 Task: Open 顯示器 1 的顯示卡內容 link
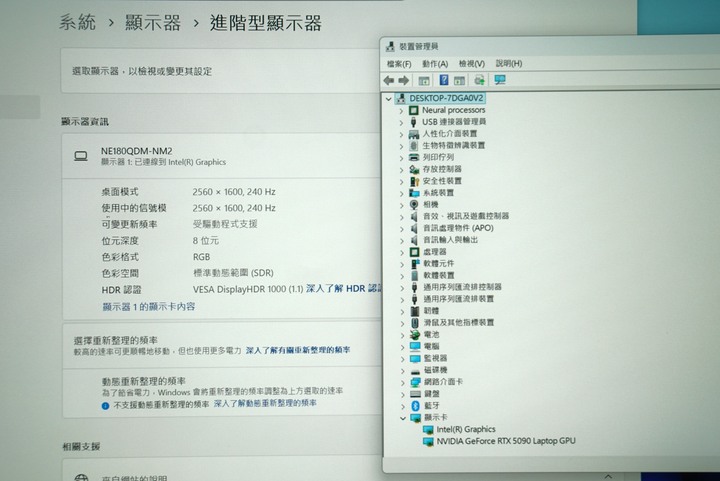tap(149, 306)
